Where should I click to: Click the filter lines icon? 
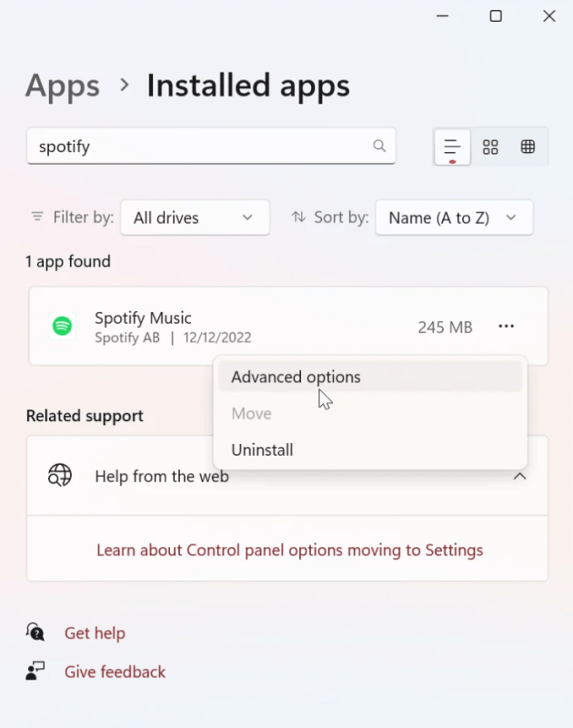(37, 217)
